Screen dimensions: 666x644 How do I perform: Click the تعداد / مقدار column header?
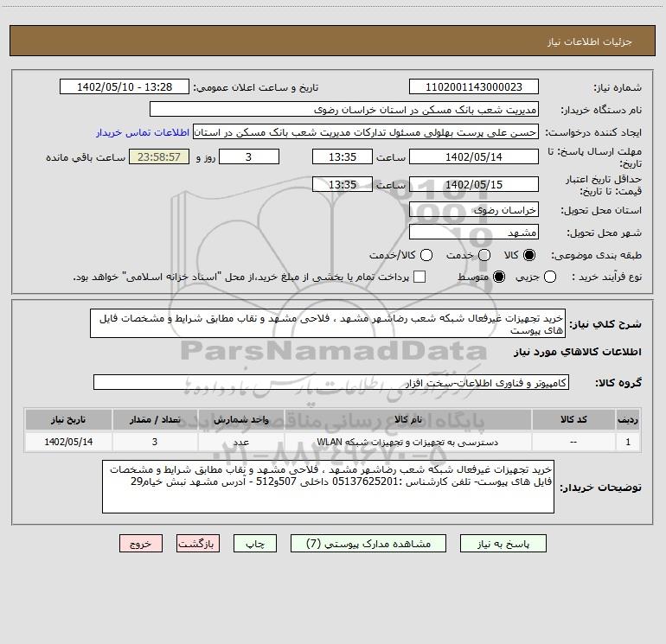[x=155, y=420]
